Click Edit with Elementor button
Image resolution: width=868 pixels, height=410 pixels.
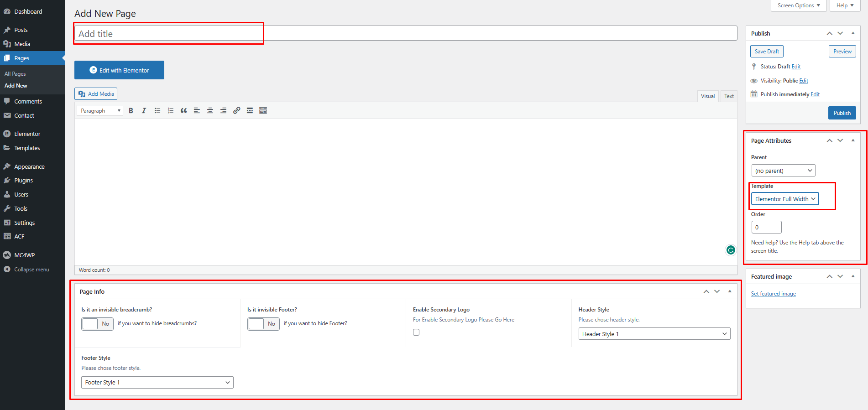pos(119,70)
